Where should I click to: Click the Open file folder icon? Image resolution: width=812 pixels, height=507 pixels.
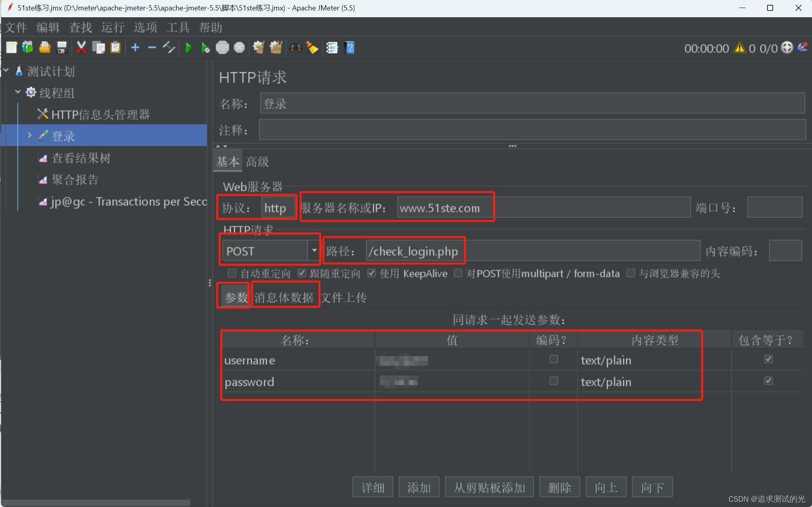click(x=45, y=48)
